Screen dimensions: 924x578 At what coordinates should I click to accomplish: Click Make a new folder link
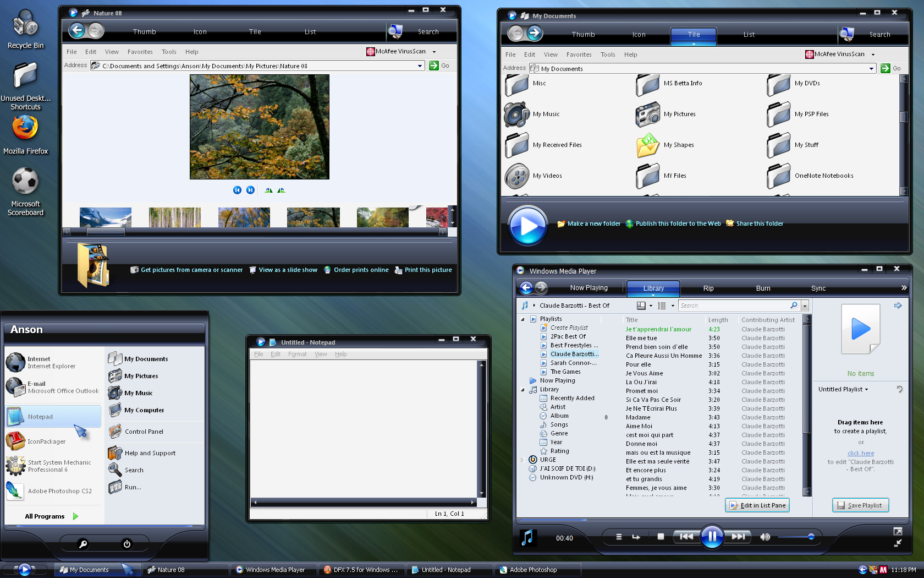click(588, 223)
